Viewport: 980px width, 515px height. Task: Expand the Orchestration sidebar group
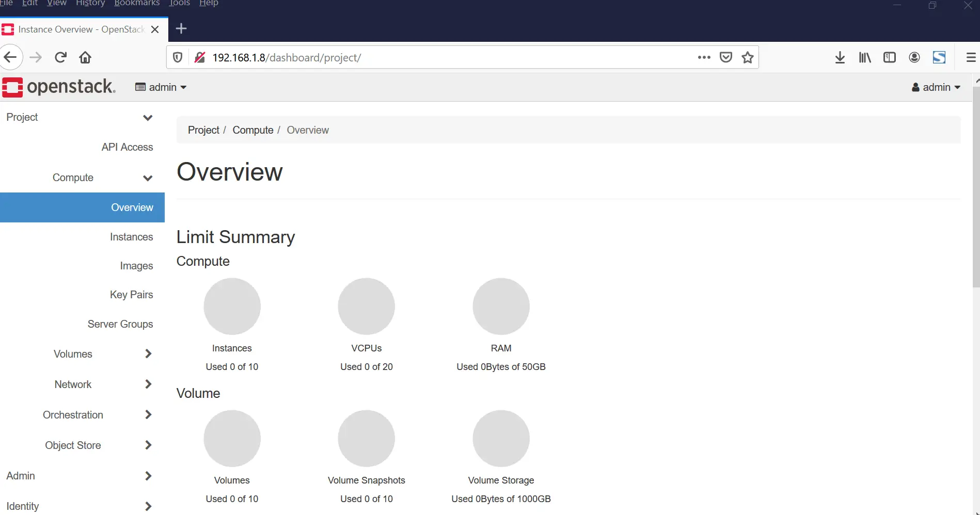click(x=82, y=415)
